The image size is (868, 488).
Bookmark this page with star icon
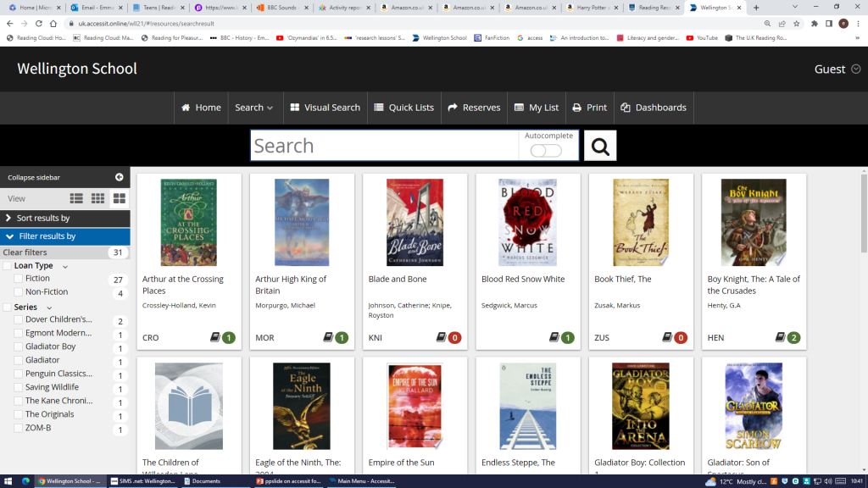[797, 24]
